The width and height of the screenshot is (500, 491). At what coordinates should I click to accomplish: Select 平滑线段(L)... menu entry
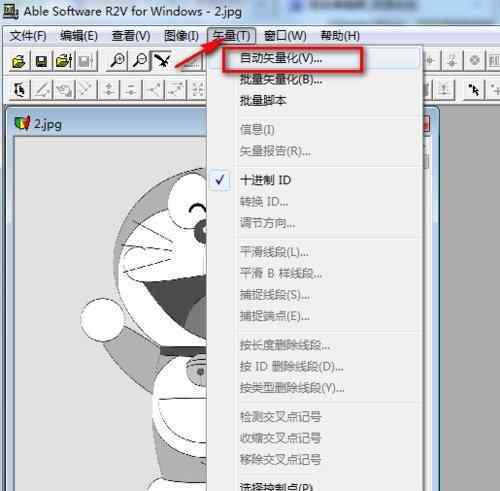(315, 252)
